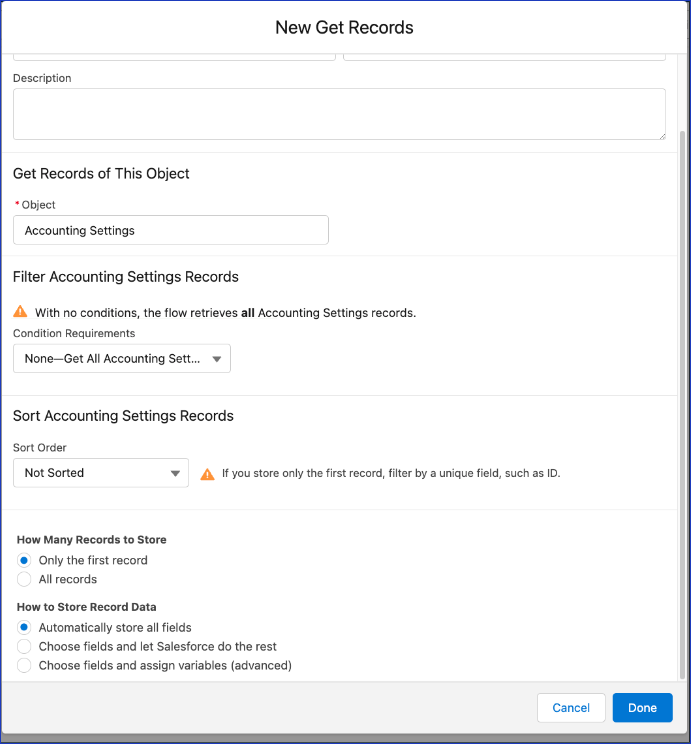This screenshot has height=744, width=691.
Task: Click the arrow icon on Condition Requirements
Action: click(217, 359)
